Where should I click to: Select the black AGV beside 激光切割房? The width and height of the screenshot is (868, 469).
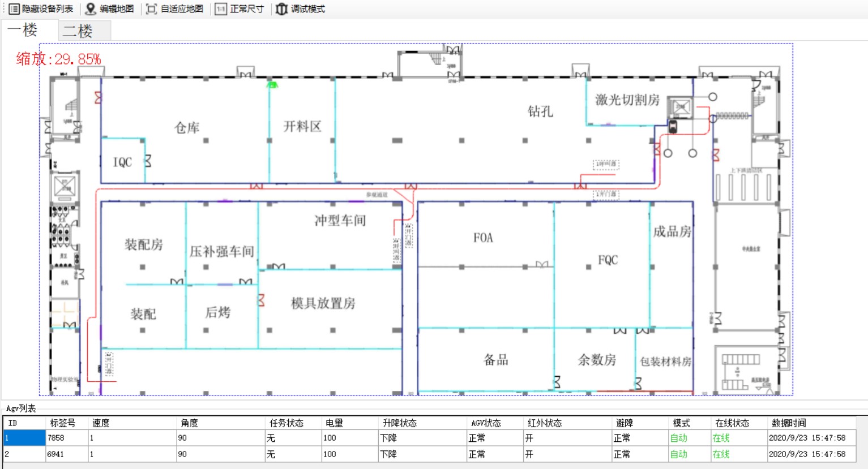673,127
